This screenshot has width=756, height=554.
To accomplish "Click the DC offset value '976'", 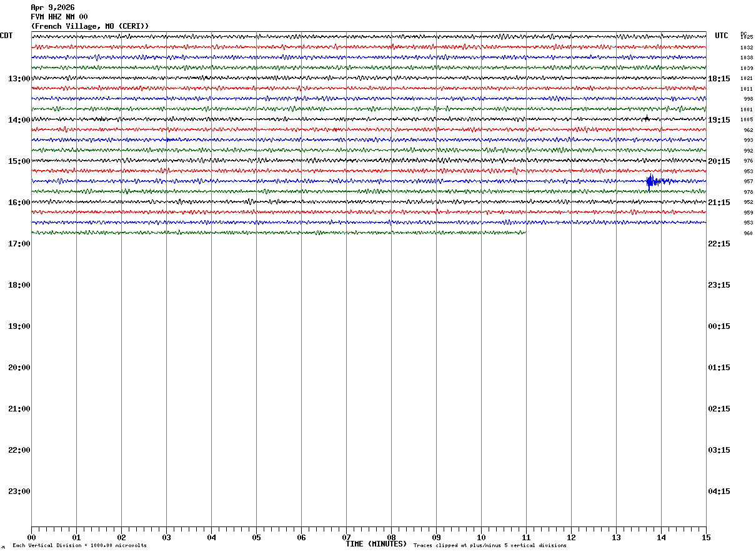I will pos(749,161).
